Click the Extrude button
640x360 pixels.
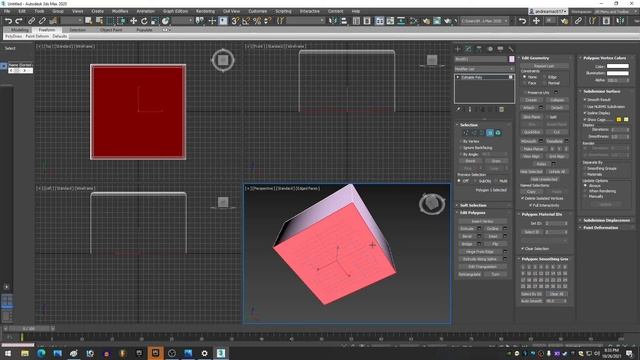(x=467, y=229)
